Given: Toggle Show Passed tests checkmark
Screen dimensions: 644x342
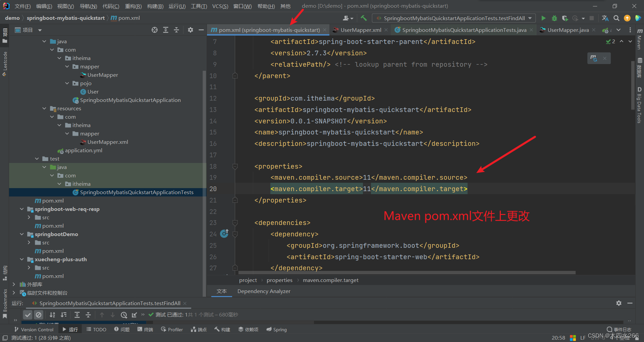Looking at the screenshot, I should 28,315.
